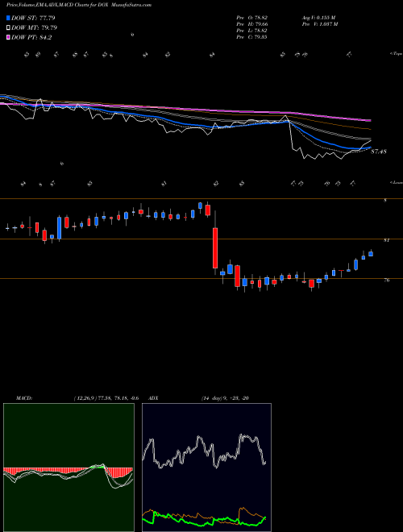Viewport: 403px width, 532px height.
Task: Click the 76 axis label on candlestick chart
Action: 386,281
